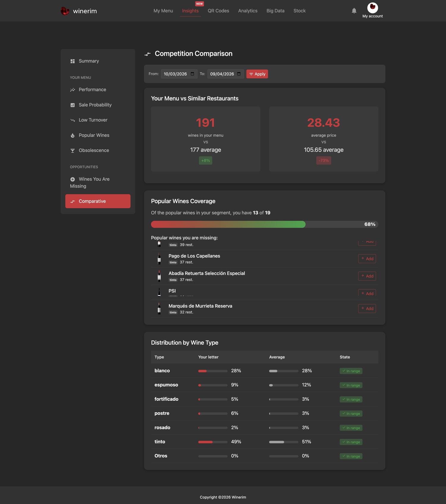Click the Wines You Are Missing plus icon
This screenshot has height=504, width=446.
73,179
